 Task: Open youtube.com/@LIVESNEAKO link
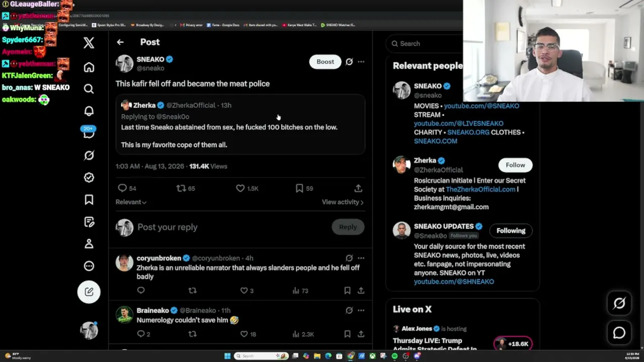coord(458,124)
